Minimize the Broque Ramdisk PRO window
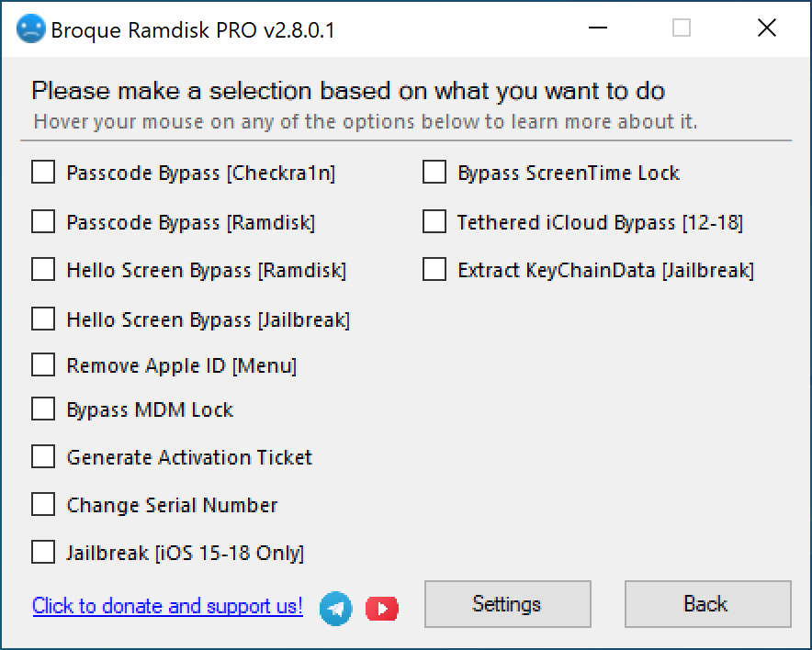This screenshot has height=650, width=812. 598,28
